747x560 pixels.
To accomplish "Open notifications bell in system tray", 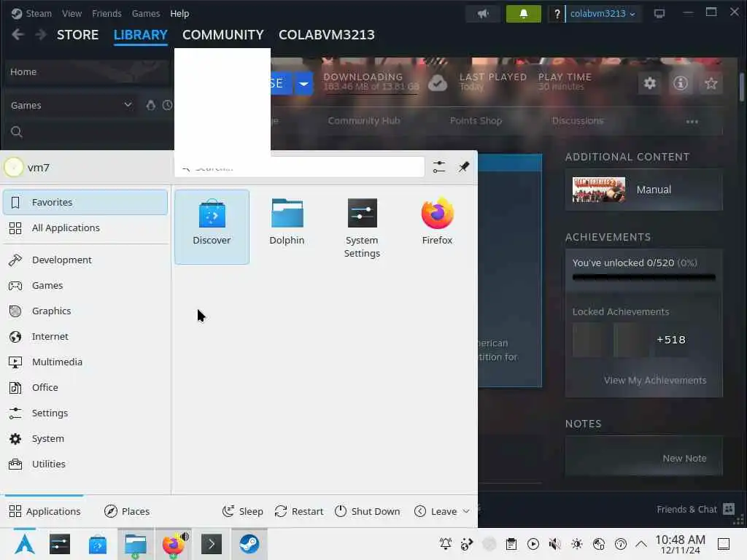I will tap(446, 544).
